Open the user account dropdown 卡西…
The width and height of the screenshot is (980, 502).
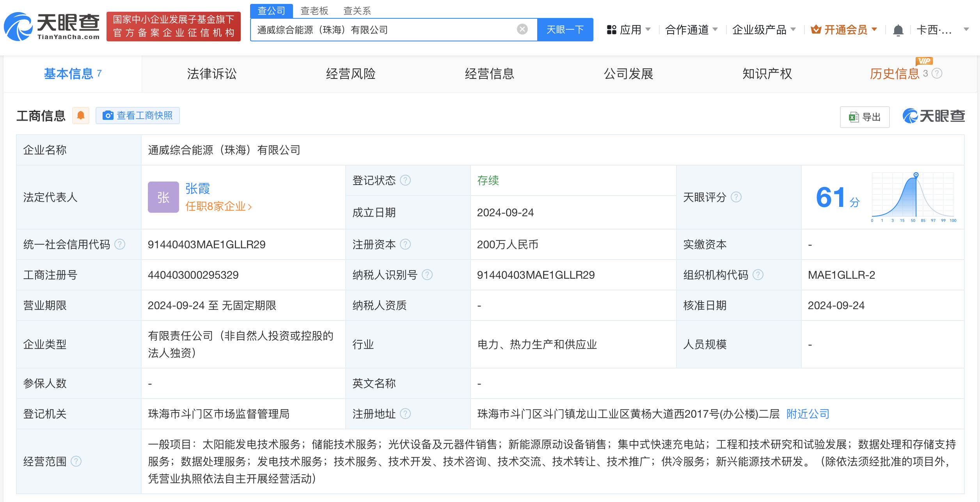click(x=943, y=30)
